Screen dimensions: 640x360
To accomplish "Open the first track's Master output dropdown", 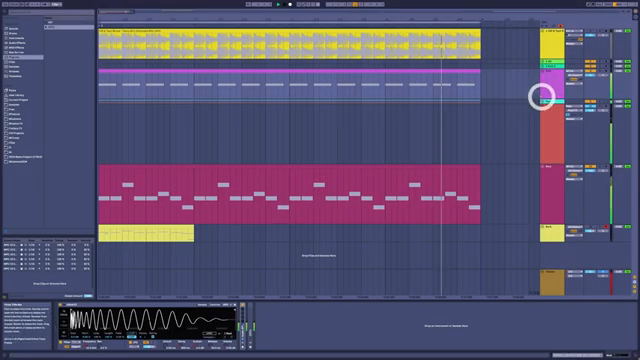I will coord(574,44).
